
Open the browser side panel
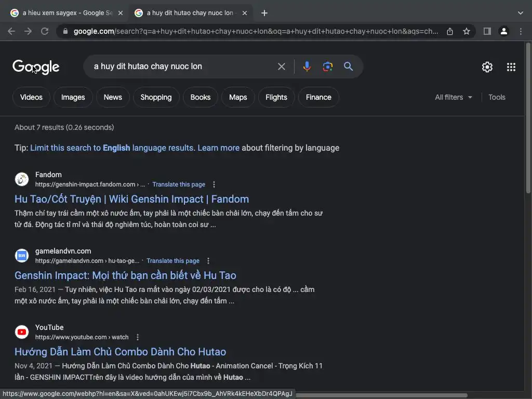click(487, 31)
